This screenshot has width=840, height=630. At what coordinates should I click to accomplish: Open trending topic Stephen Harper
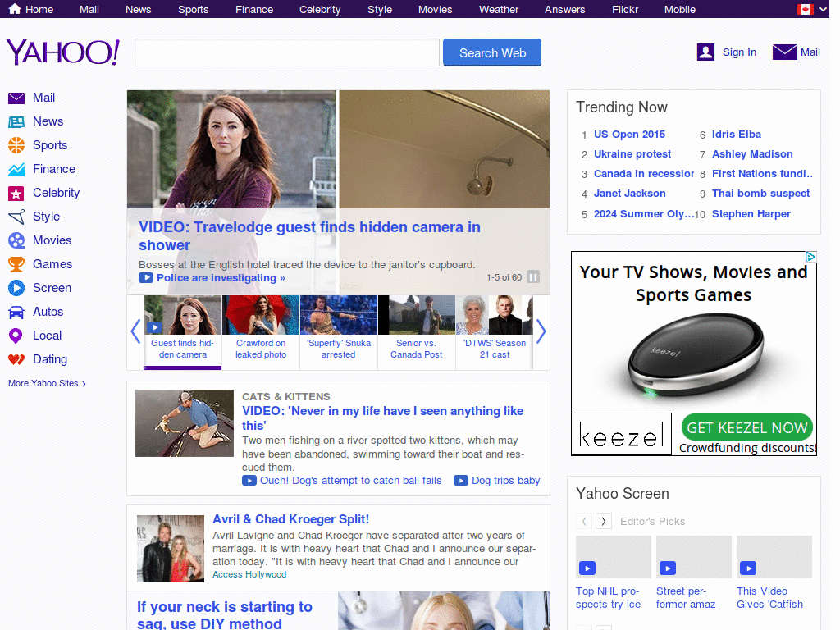tap(751, 214)
